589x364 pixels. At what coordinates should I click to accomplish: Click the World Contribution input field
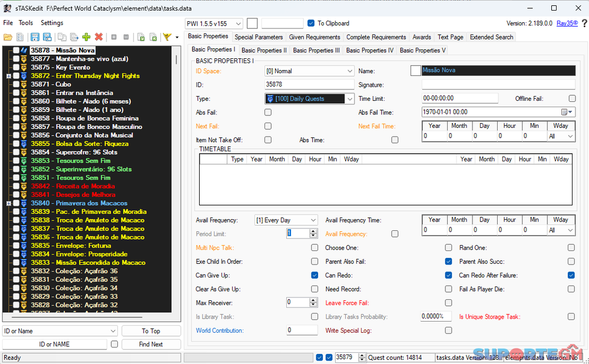coord(302,330)
